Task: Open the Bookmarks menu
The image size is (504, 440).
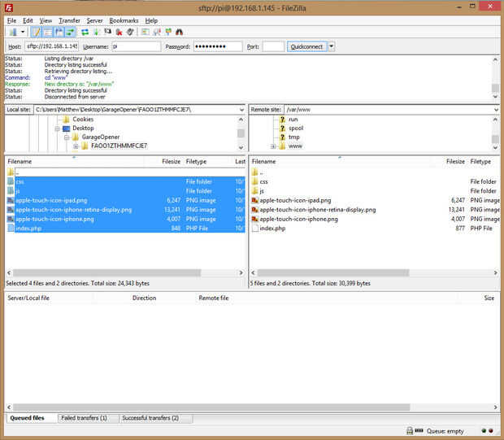Action: (x=124, y=20)
